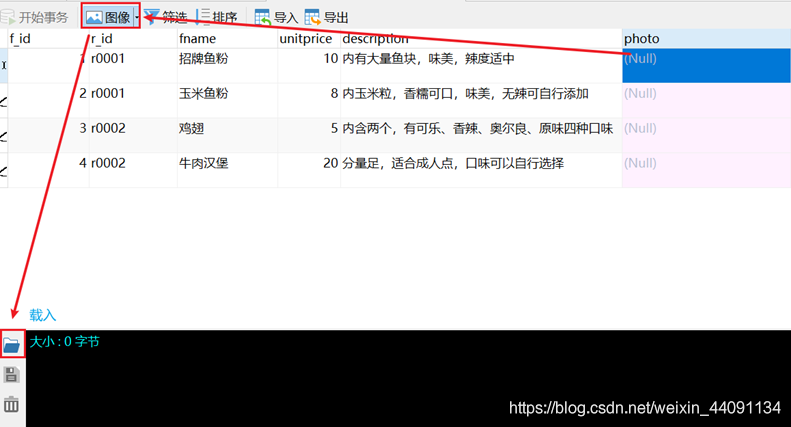Click the Sort (排序) toolbar button

[x=217, y=18]
